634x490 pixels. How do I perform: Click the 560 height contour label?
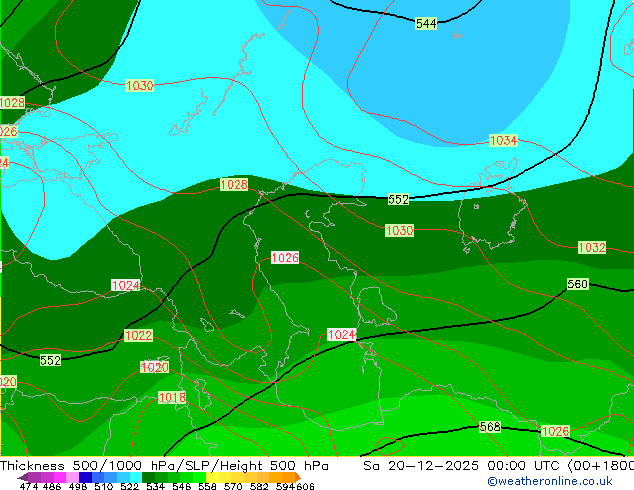[x=577, y=284]
